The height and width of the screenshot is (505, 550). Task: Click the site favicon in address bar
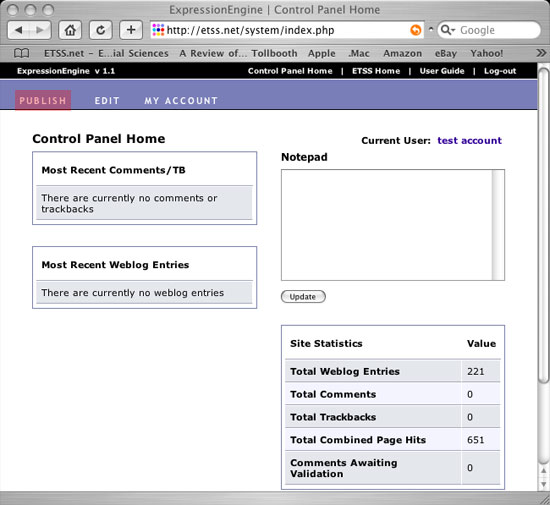[158, 30]
